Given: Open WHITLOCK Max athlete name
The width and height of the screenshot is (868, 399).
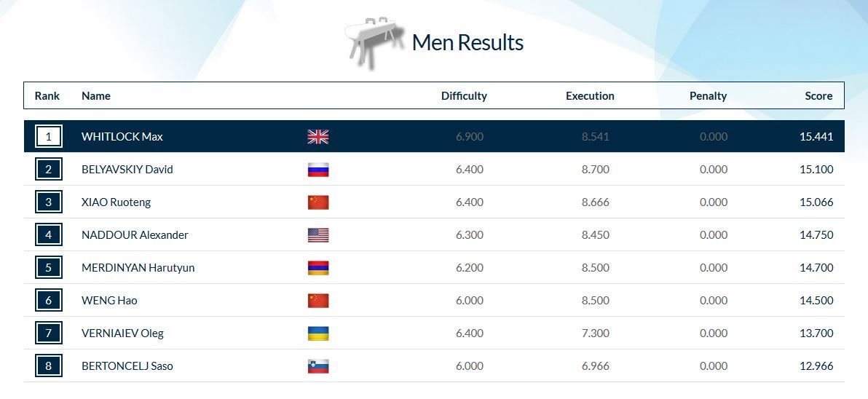Looking at the screenshot, I should pos(122,137).
